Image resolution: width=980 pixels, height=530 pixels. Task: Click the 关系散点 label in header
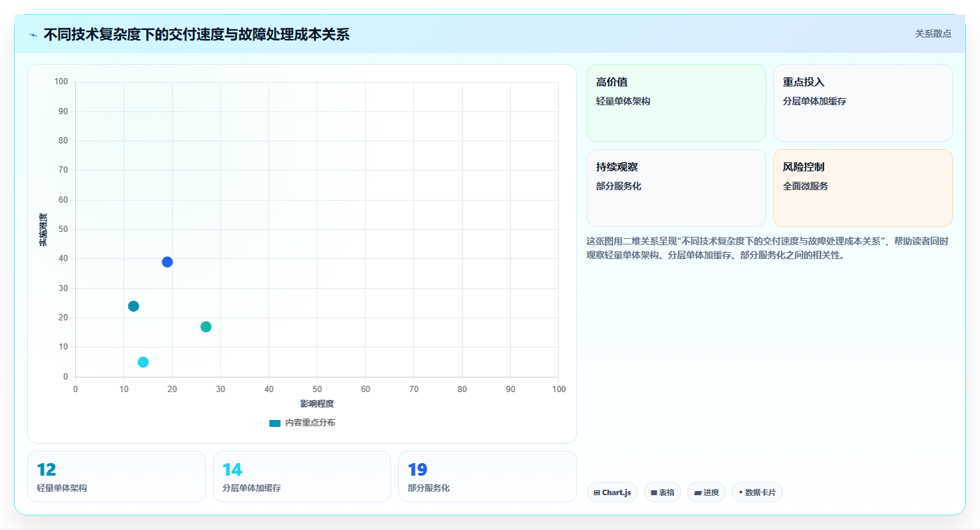[933, 33]
